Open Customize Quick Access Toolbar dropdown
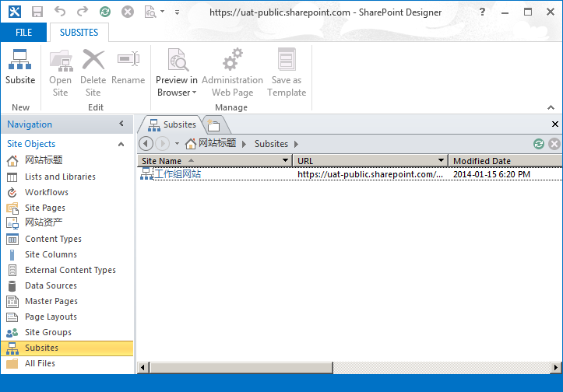563x392 pixels. pos(177,12)
